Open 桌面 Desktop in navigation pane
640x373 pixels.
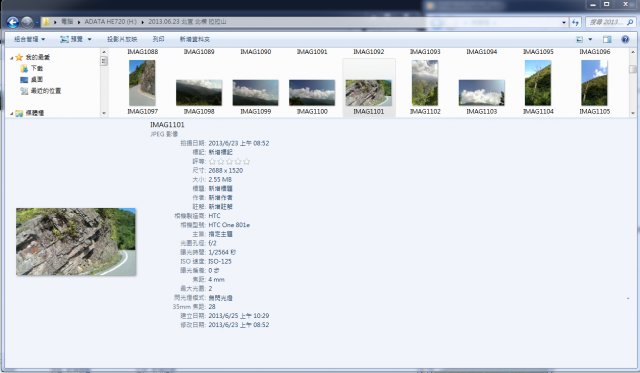pos(36,80)
